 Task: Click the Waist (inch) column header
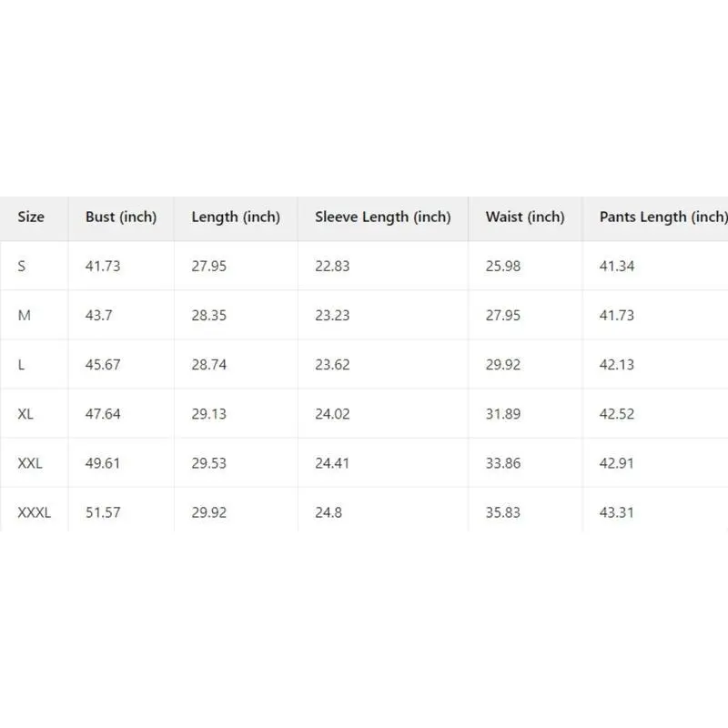pyautogui.click(x=525, y=217)
